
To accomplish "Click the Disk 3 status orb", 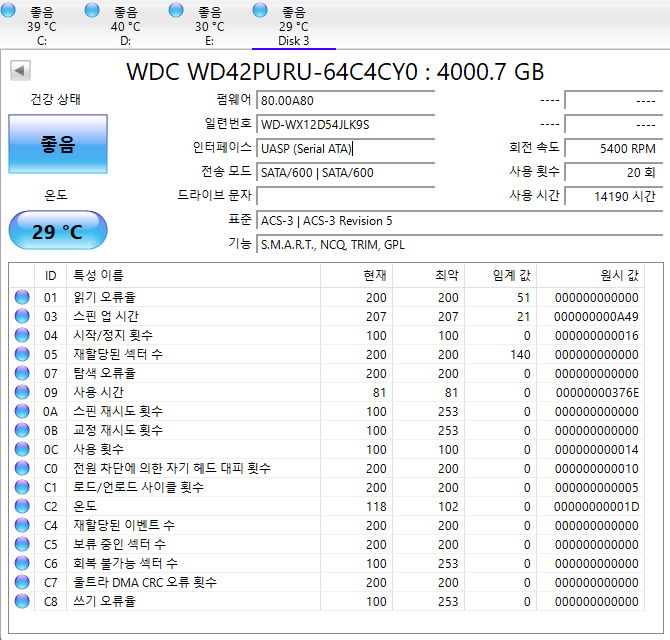I will click(x=261, y=10).
